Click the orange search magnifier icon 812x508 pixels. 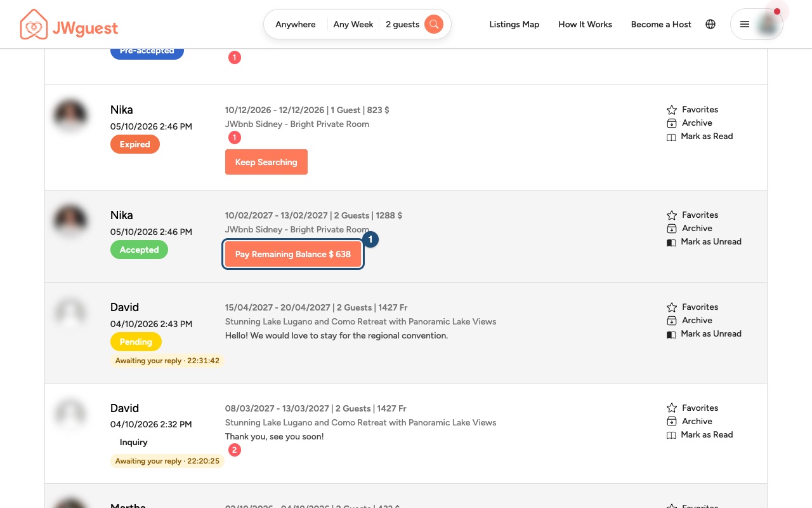click(x=434, y=24)
